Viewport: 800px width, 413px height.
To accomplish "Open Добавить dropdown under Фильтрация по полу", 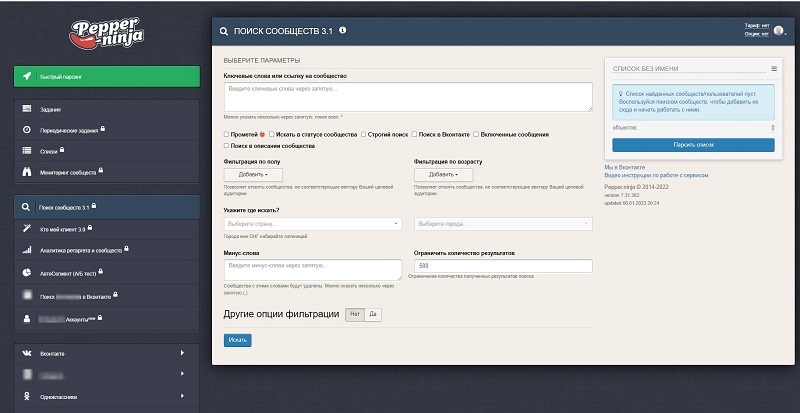I will point(253,174).
